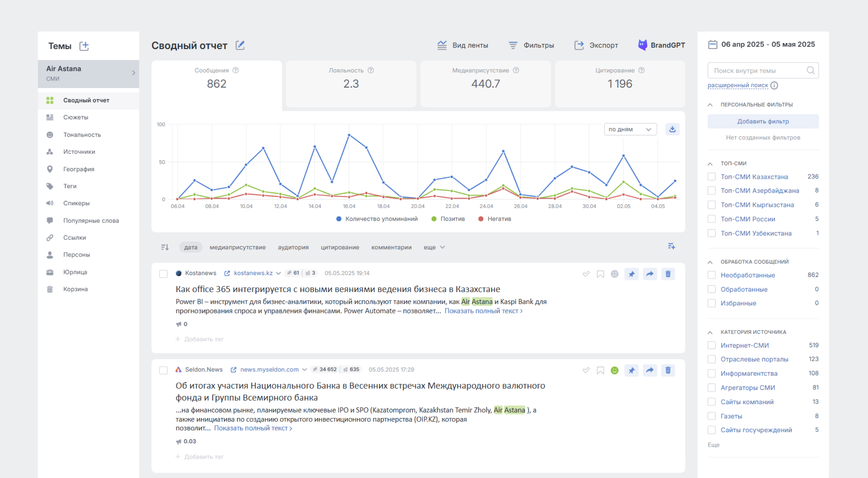Launch BrandGPT

point(661,45)
